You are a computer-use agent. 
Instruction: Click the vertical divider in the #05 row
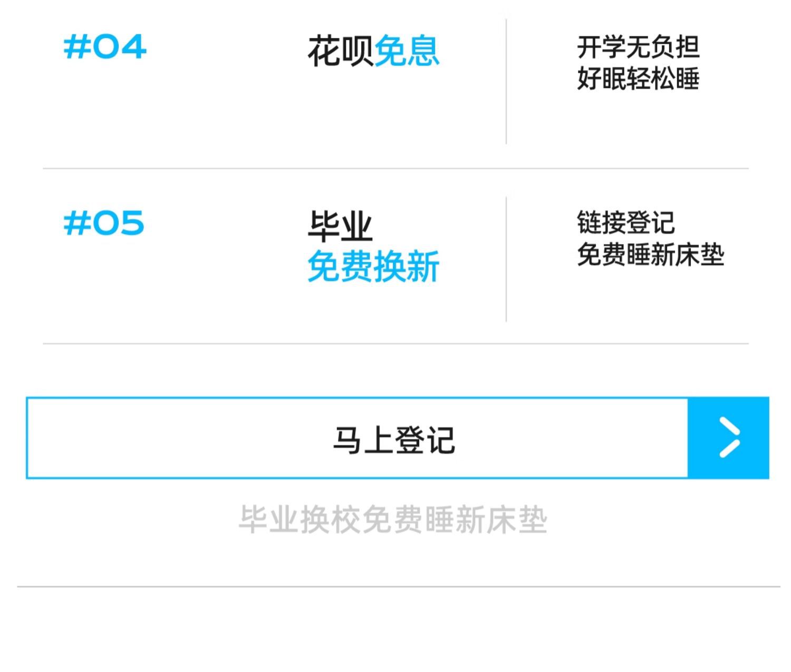pyautogui.click(x=506, y=259)
